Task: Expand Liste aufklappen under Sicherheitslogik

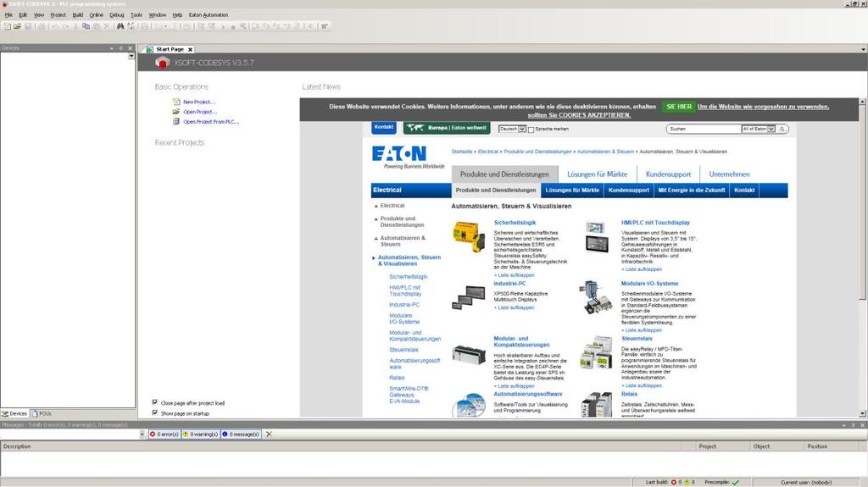Action: 515,275
